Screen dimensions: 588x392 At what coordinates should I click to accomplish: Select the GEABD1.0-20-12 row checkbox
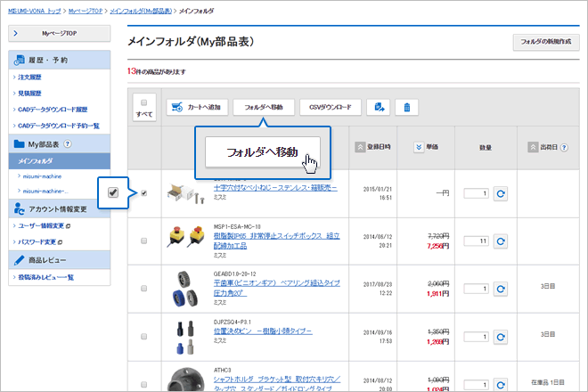(144, 290)
